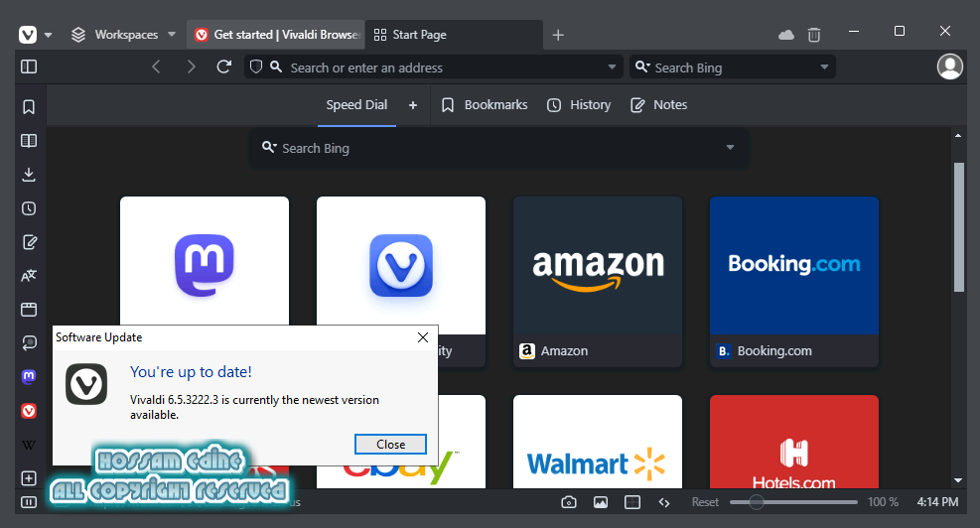Open the Bookmarks panel in sidebar
The image size is (980, 528).
click(x=29, y=107)
